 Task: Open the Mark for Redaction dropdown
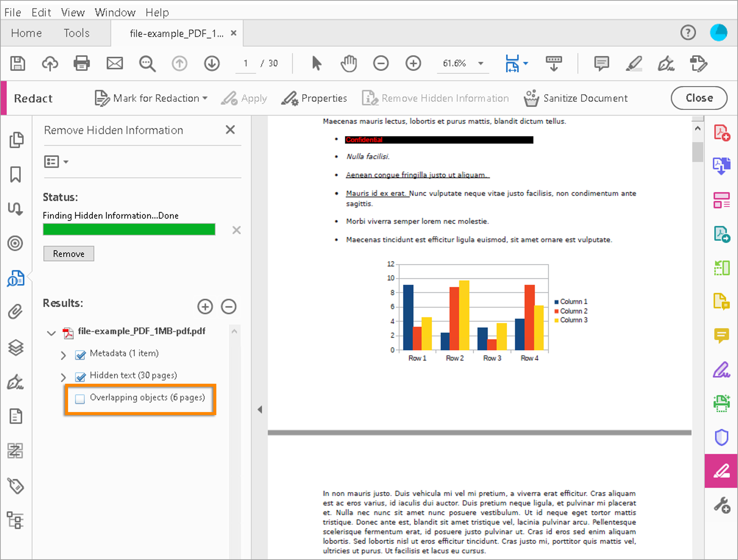point(205,98)
